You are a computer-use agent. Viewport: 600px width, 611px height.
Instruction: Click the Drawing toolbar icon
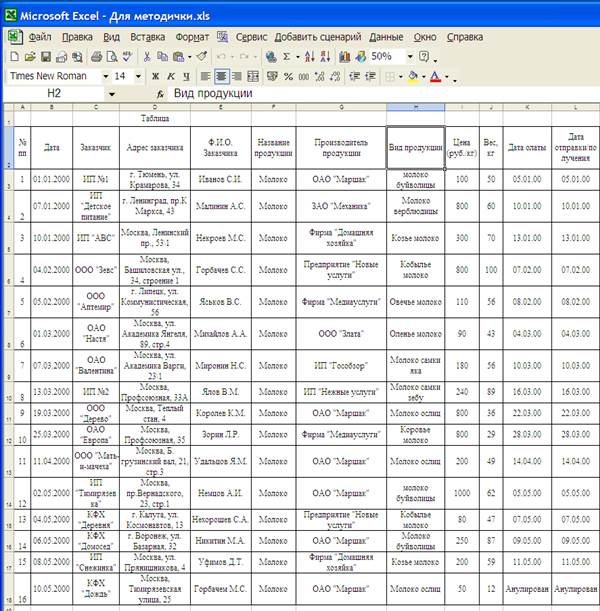[360, 57]
